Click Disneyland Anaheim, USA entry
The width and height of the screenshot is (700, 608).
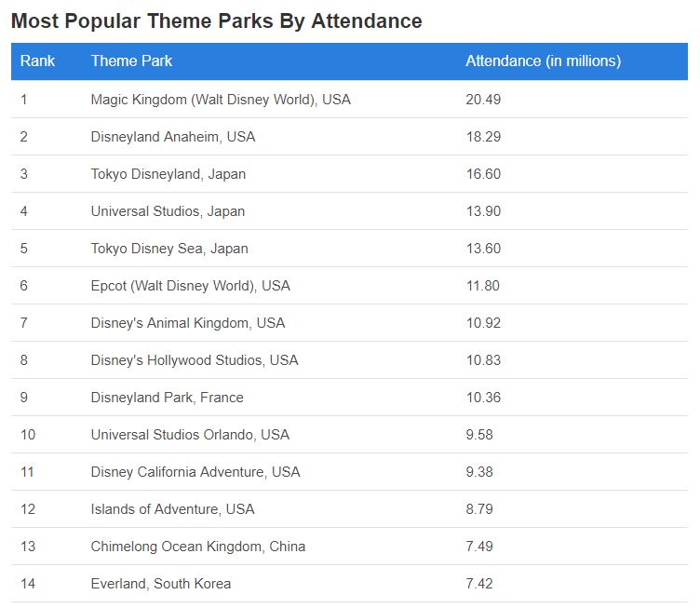click(x=173, y=137)
